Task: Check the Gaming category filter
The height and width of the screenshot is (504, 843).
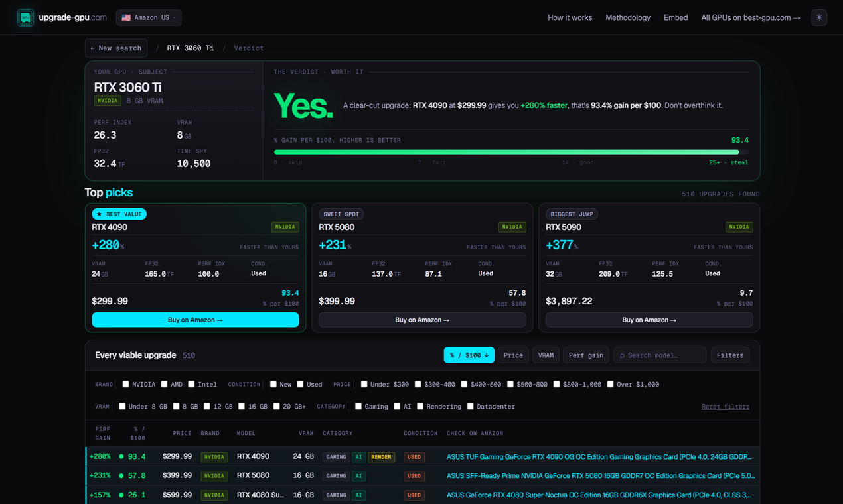Action: click(x=358, y=406)
